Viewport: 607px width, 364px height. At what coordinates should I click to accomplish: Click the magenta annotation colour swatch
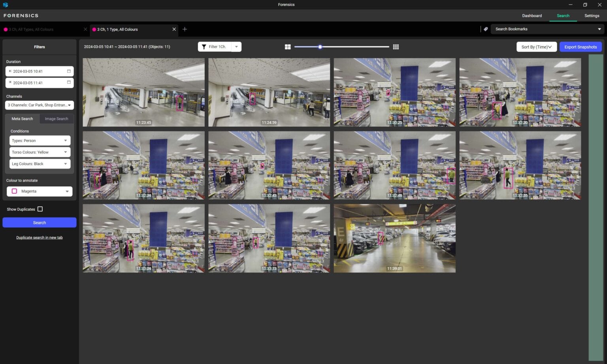click(x=14, y=191)
